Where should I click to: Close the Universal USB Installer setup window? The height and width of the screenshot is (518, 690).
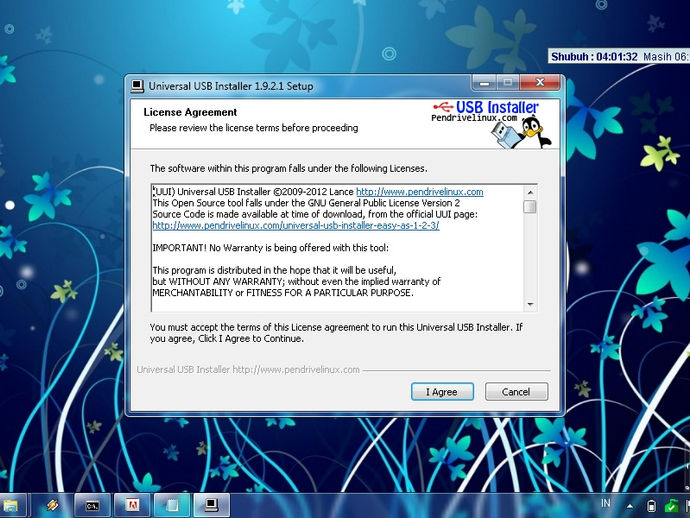540,83
